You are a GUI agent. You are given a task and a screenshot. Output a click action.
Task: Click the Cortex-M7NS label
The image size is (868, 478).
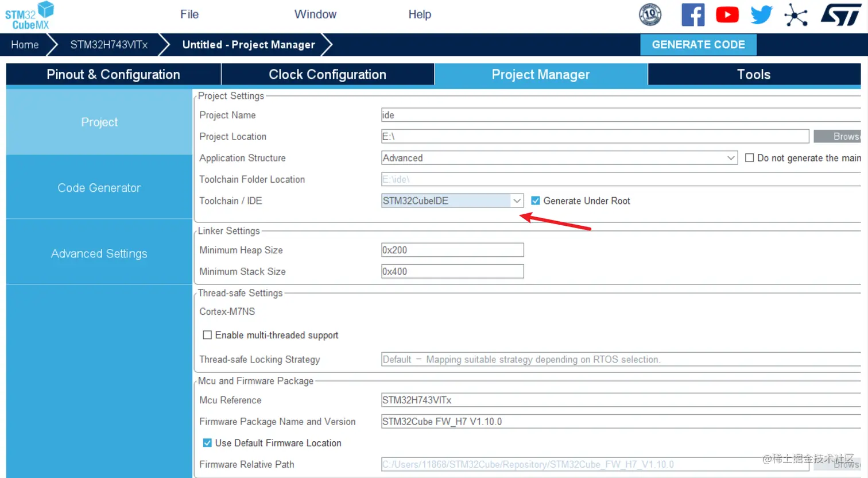click(x=227, y=311)
